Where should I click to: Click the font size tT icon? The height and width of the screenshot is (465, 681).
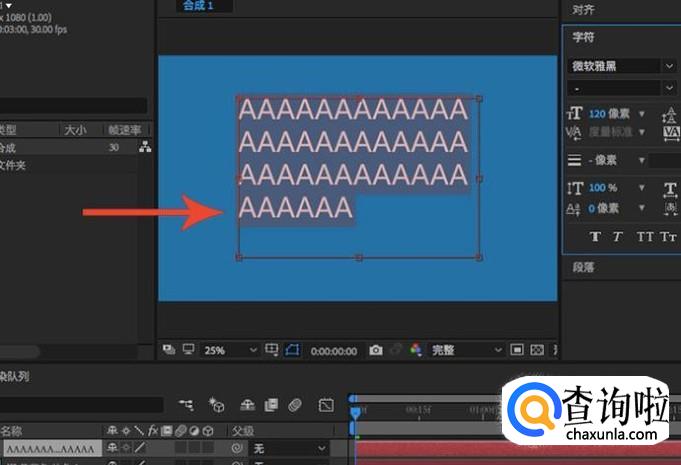pyautogui.click(x=575, y=114)
